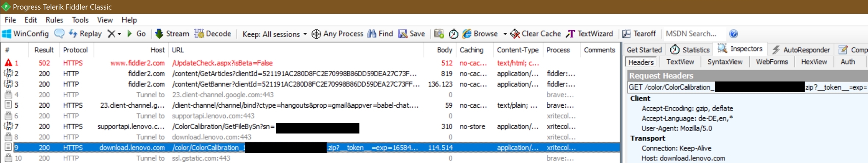Click into the MSDN Search field
868x163 pixels.
pos(694,34)
